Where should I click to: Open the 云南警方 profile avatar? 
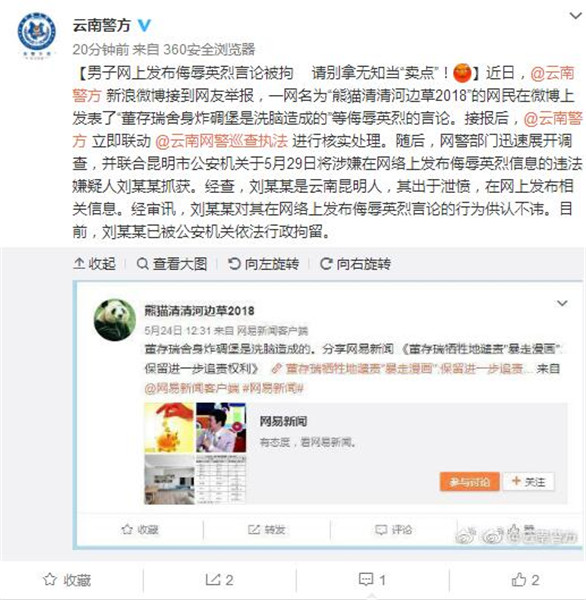coord(36,36)
